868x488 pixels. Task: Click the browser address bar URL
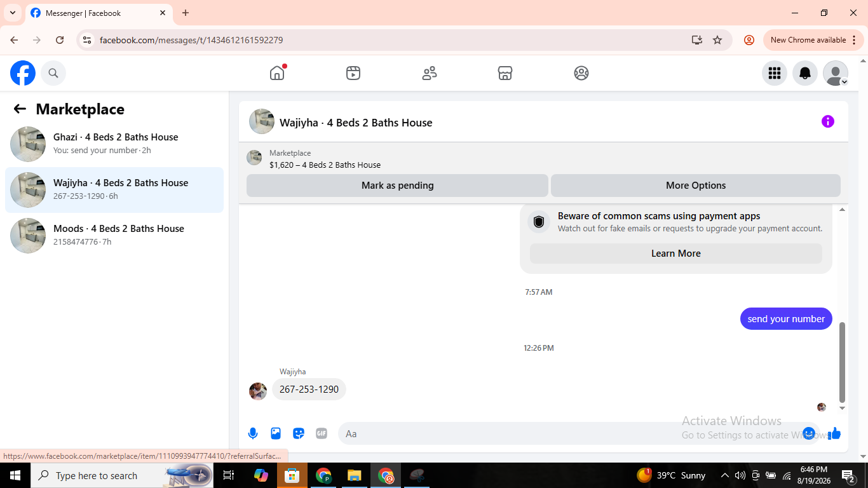coord(191,40)
